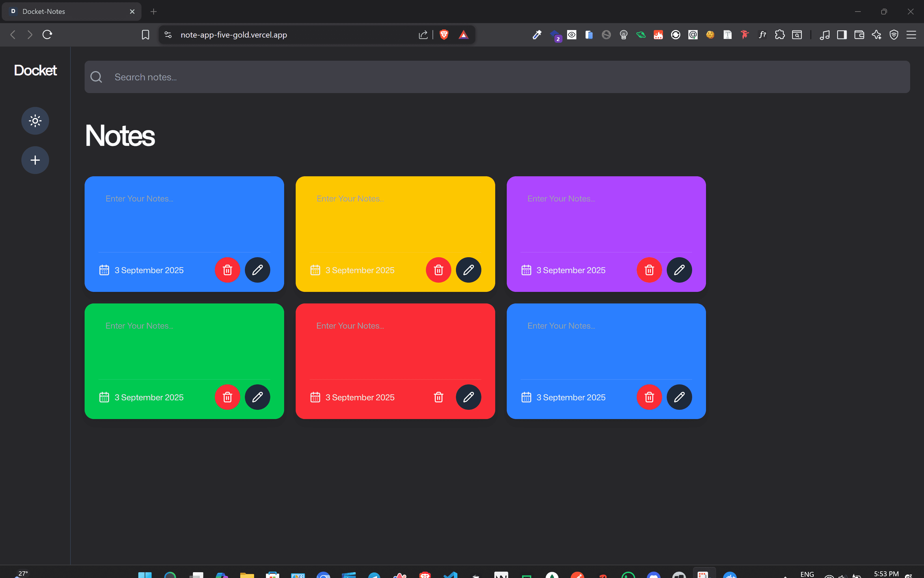Click the address bar URL
924x578 pixels.
point(234,35)
